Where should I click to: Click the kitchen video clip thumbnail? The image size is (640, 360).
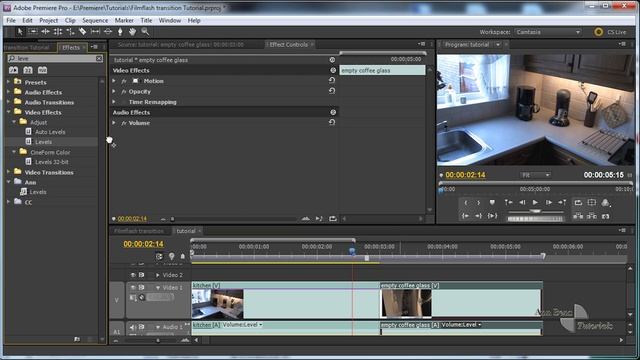[218, 304]
